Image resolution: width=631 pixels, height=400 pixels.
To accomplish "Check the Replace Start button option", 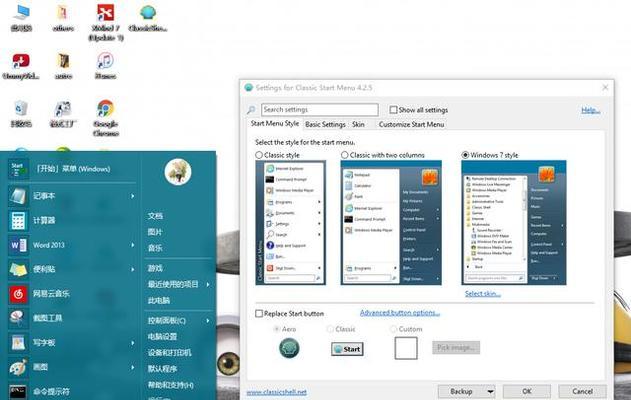I will tap(259, 313).
